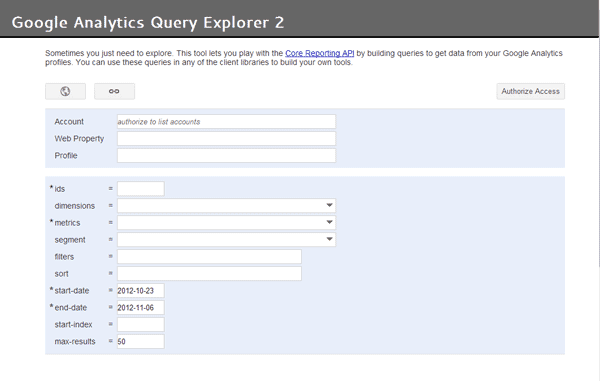
Task: Click the 'dimensions' label text
Action: (75, 206)
